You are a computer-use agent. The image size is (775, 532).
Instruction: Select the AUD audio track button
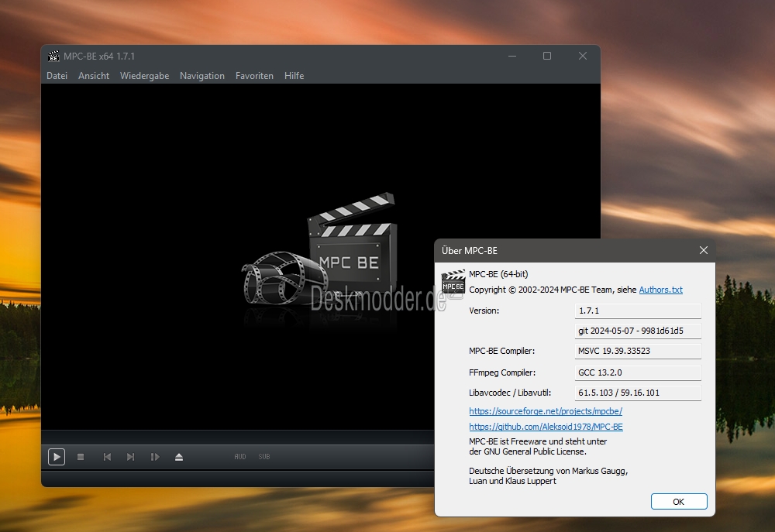(x=240, y=457)
